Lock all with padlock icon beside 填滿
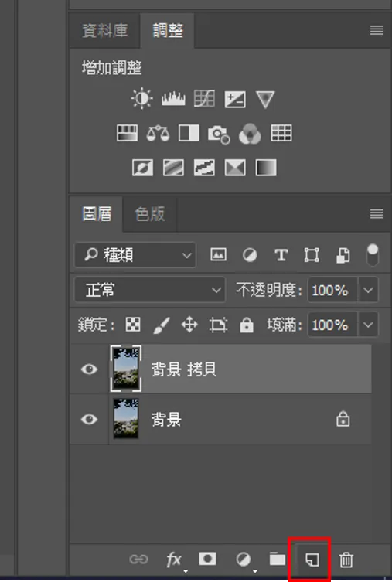The height and width of the screenshot is (582, 392). 247,325
